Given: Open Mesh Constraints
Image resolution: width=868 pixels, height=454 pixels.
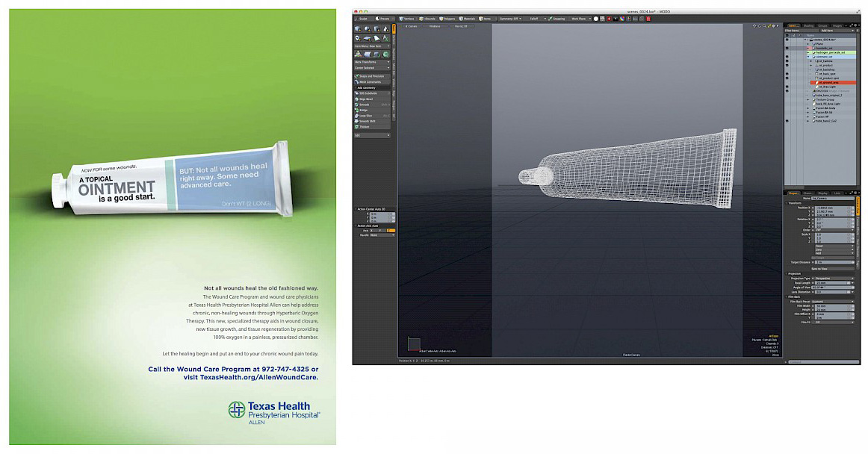Looking at the screenshot, I should point(372,82).
